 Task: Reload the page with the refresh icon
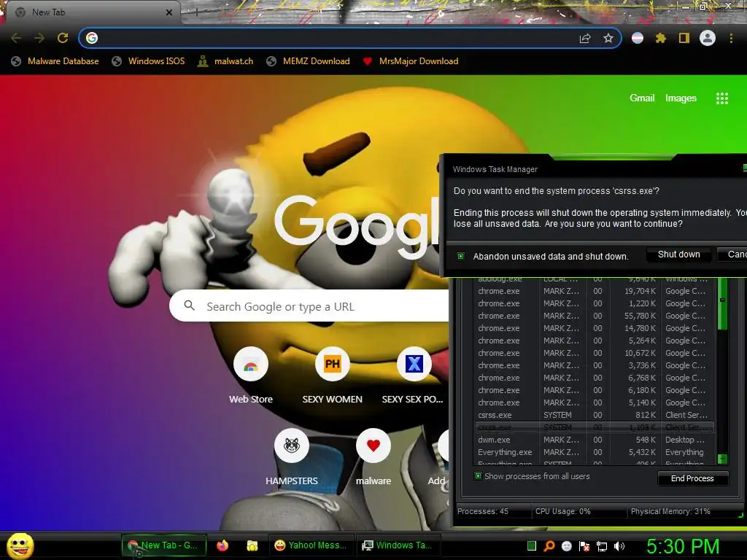(x=63, y=38)
